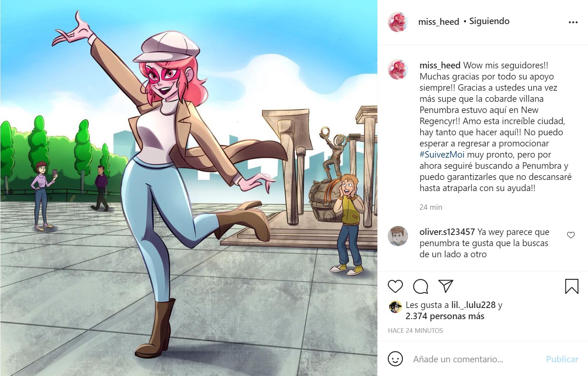Open oliver.s123457's profile avatar
The width and height of the screenshot is (588, 376).
coord(398,236)
